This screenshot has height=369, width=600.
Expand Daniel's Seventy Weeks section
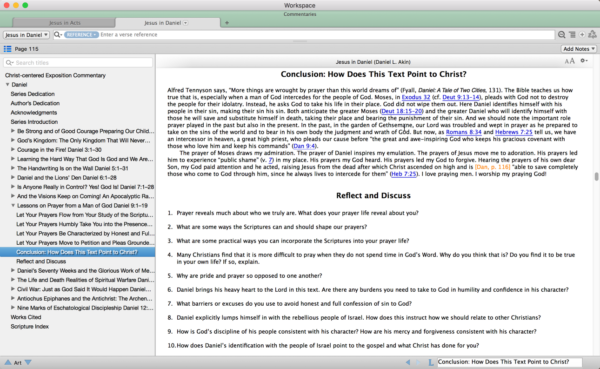(13, 270)
